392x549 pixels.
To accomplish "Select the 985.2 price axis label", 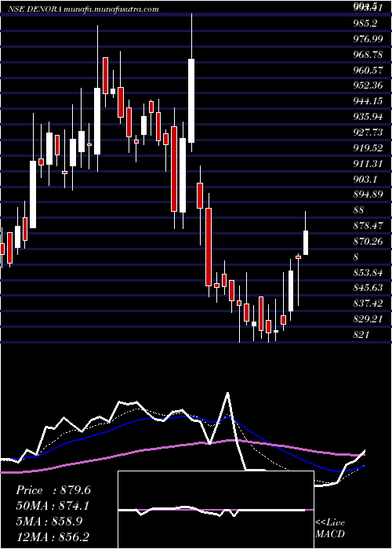I will [x=365, y=24].
